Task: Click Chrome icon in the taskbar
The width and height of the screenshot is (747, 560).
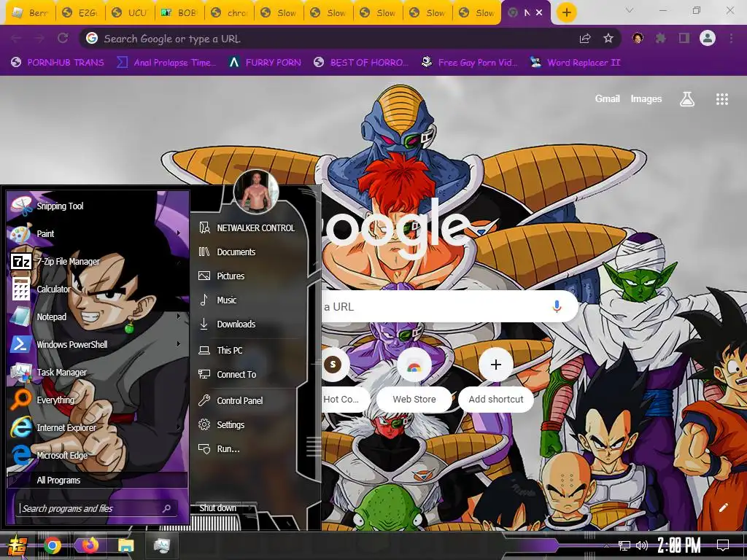Action: 53,545
